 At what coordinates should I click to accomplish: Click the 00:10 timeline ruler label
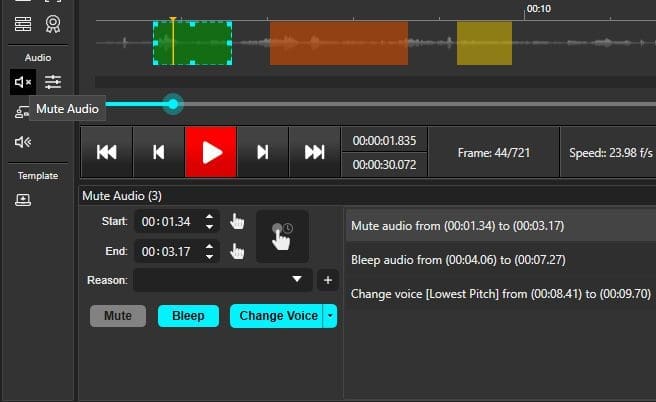(538, 9)
